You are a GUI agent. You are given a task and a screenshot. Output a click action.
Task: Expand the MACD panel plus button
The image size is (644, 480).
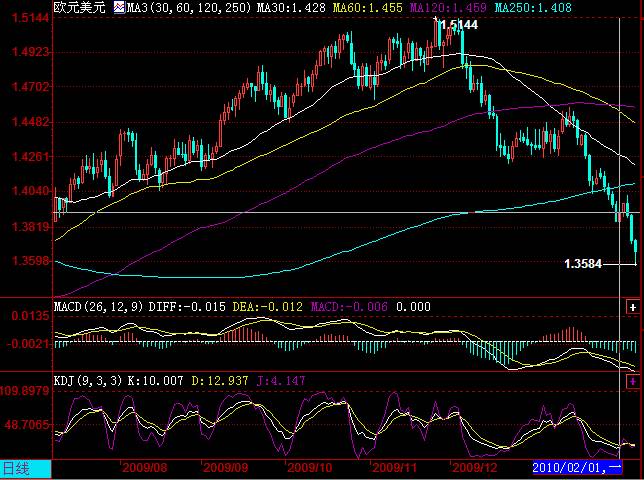pyautogui.click(x=632, y=307)
